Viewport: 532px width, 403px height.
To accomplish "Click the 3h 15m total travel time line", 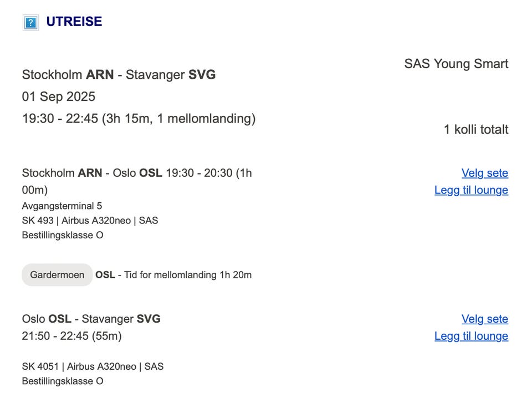I will (139, 119).
